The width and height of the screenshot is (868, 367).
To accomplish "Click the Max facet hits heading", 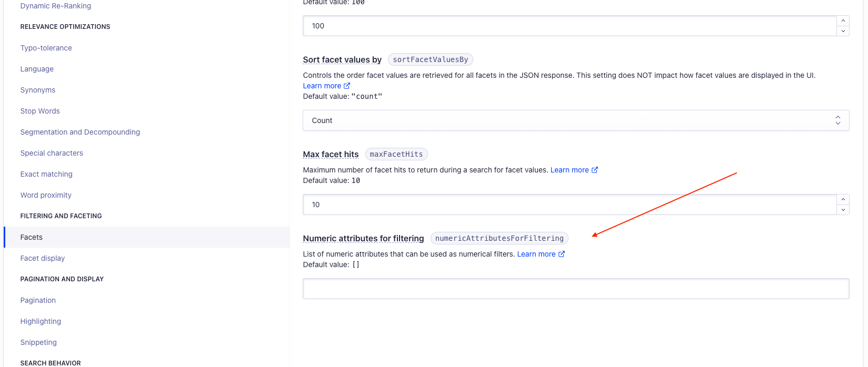I will [x=331, y=154].
